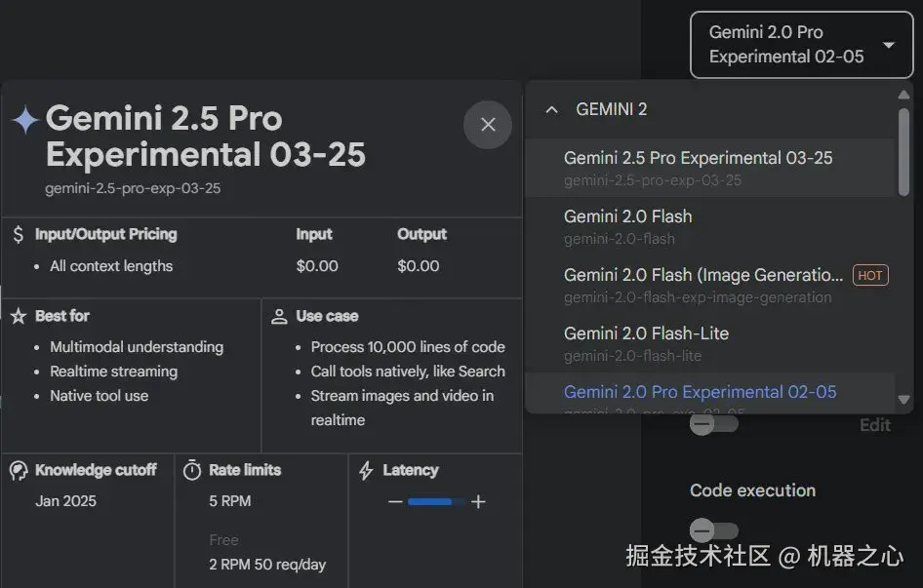Click the gemini-2.5-pro-exp-03-25 model ID in card

click(133, 188)
